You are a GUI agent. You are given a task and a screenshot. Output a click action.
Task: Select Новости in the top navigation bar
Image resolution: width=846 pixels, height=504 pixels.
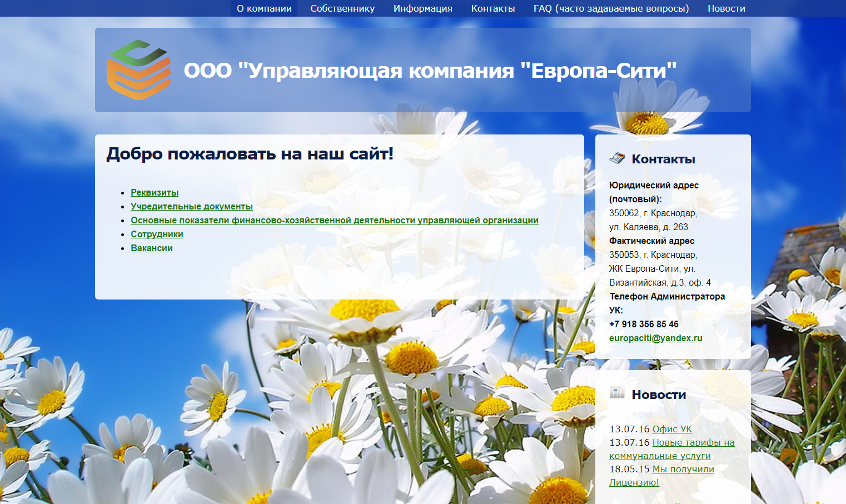click(x=726, y=8)
